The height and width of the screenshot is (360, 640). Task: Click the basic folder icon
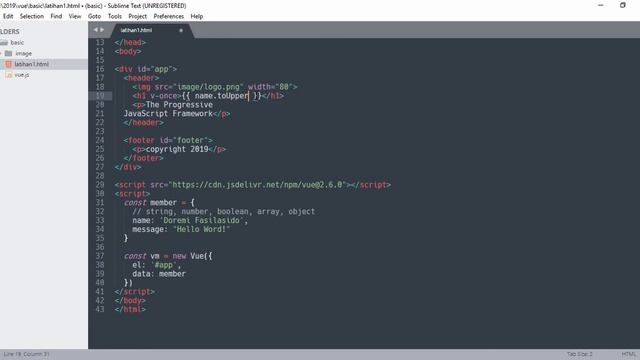point(4,42)
